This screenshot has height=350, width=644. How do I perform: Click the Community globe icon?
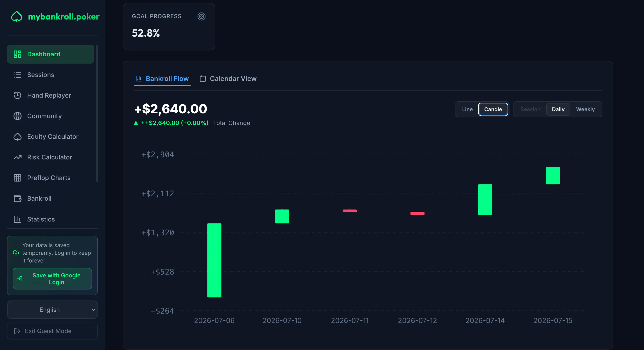(x=18, y=116)
